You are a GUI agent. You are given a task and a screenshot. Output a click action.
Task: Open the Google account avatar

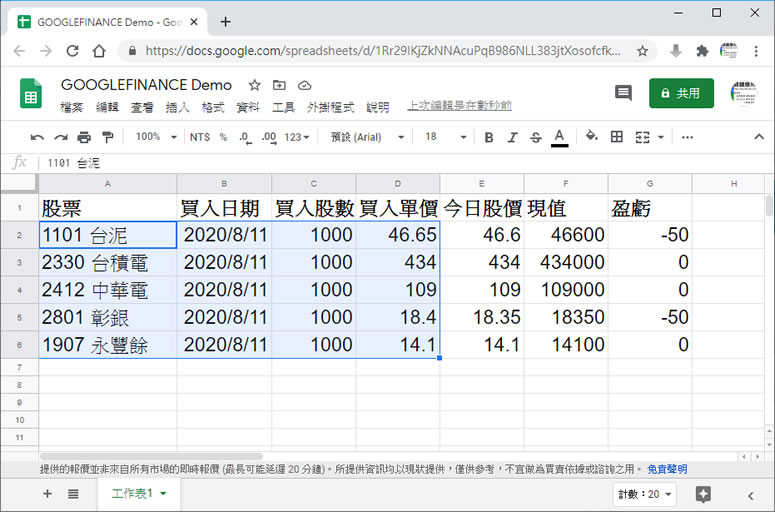click(x=743, y=93)
